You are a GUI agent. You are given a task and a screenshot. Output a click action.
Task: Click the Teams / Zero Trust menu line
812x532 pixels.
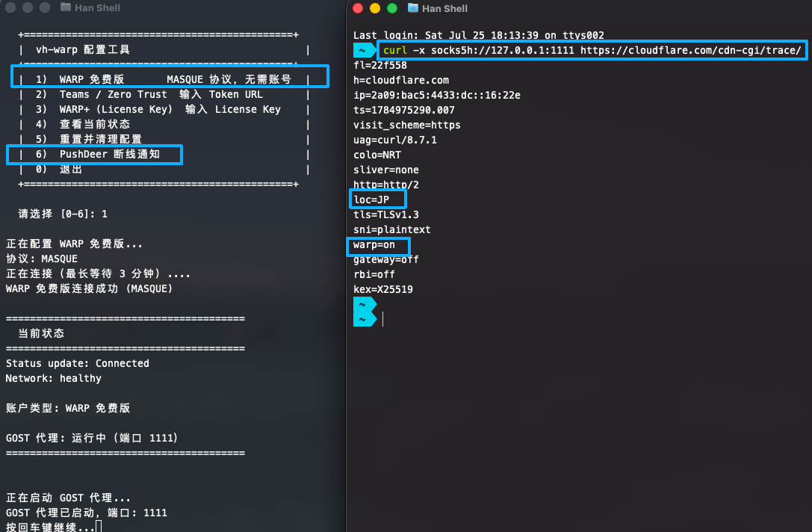tap(164, 94)
